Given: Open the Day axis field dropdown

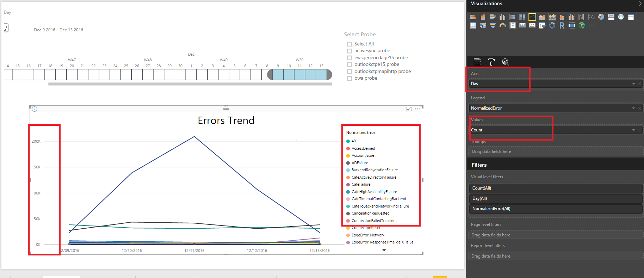Looking at the screenshot, I should pyautogui.click(x=633, y=84).
